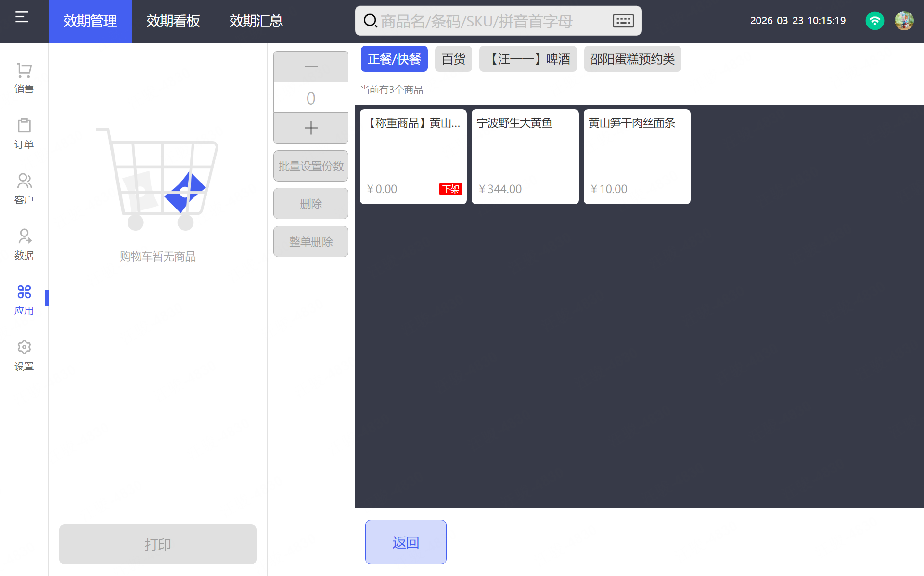Screen dimensions: 924x576
Task: Select product 宁波野生大黄鱼 card
Action: [x=525, y=157]
